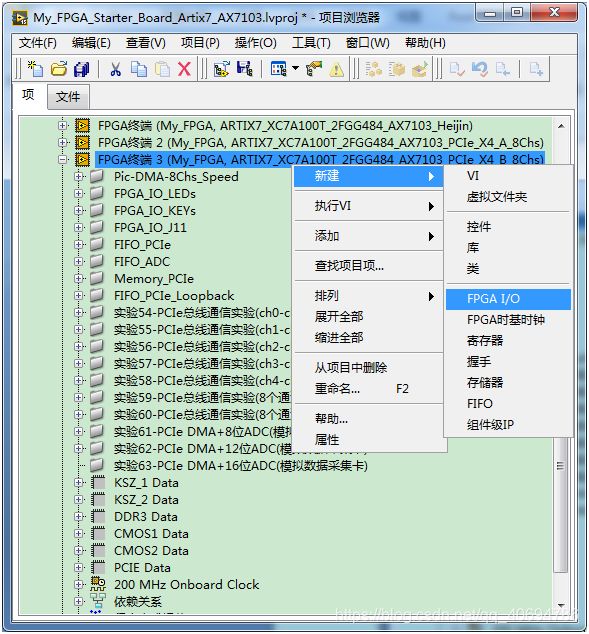
Task: Click the Resolve Conflicts toolbar icon
Action: pyautogui.click(x=314, y=69)
